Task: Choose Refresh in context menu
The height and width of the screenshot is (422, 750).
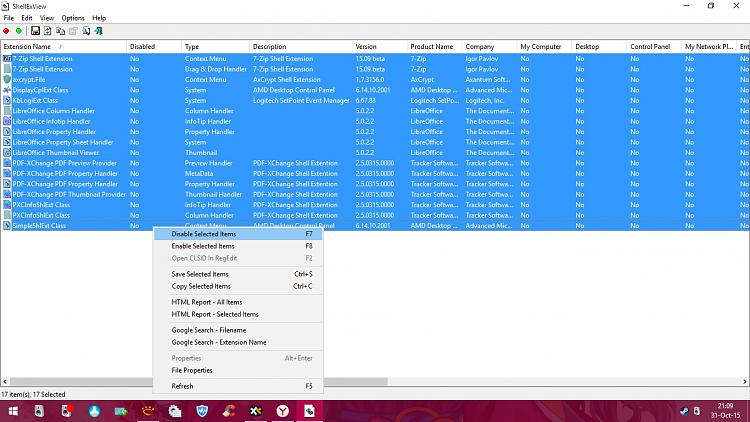Action: pos(238,386)
